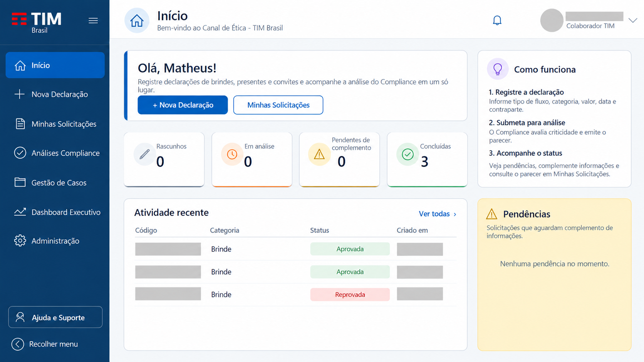Select the Concluídas count 3
644x362 pixels.
click(x=424, y=162)
